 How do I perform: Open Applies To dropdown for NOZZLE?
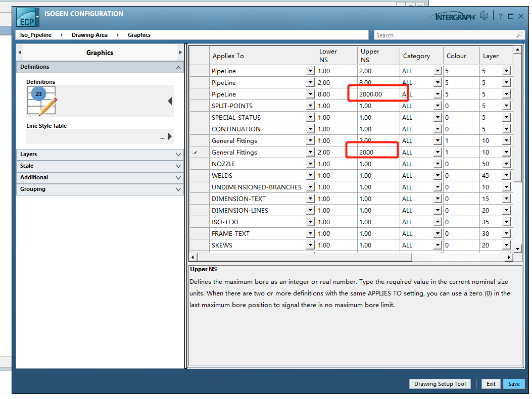pyautogui.click(x=310, y=164)
